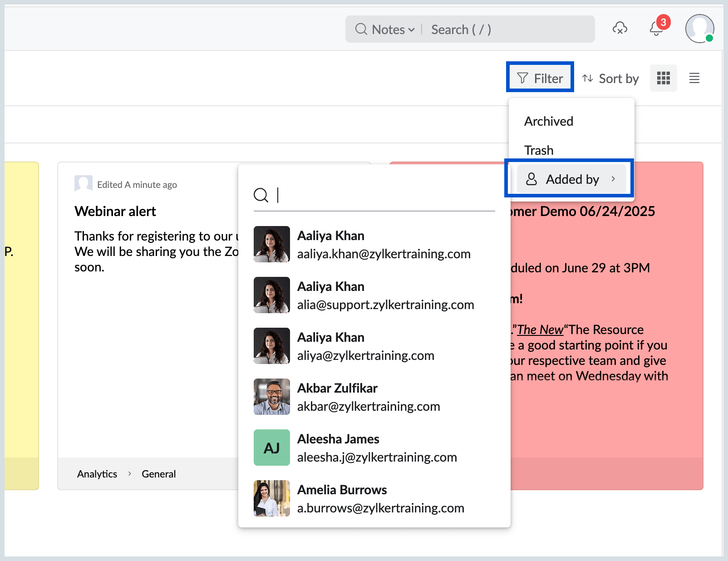The height and width of the screenshot is (561, 728).
Task: Click the person icon beside Added by
Action: tap(531, 179)
